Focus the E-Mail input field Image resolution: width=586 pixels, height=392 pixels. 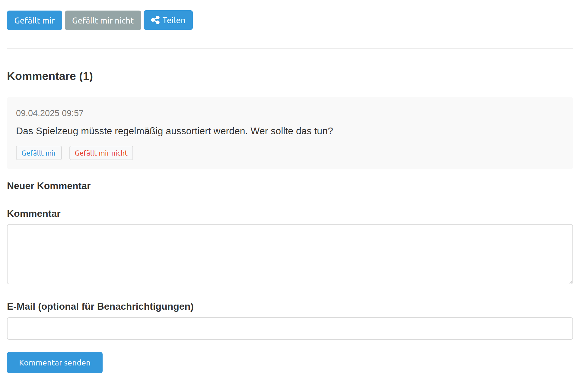(290, 328)
